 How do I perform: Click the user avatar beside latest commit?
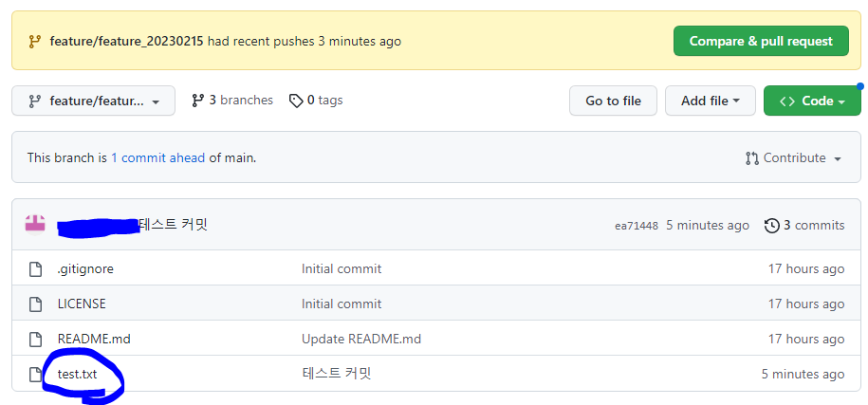coord(35,225)
